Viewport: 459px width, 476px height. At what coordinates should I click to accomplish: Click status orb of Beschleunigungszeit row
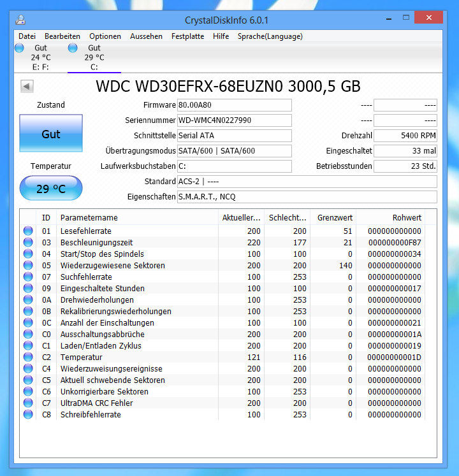coord(28,242)
